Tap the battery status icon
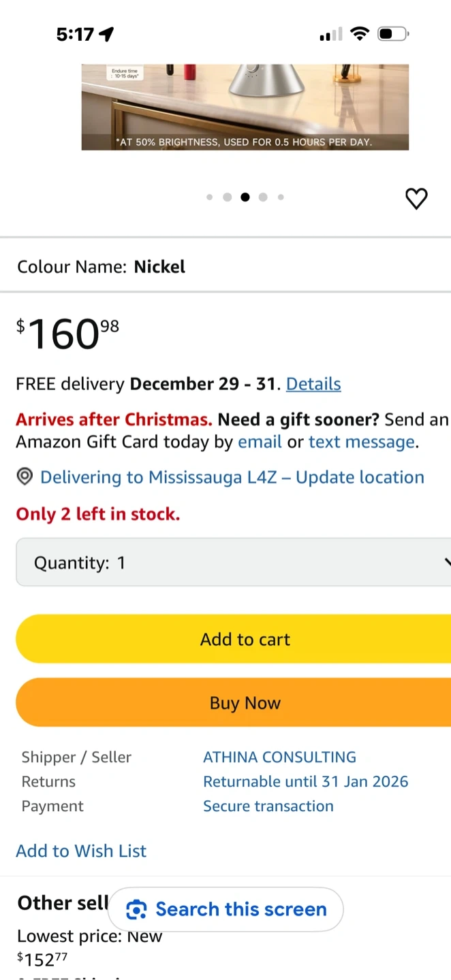 (392, 33)
